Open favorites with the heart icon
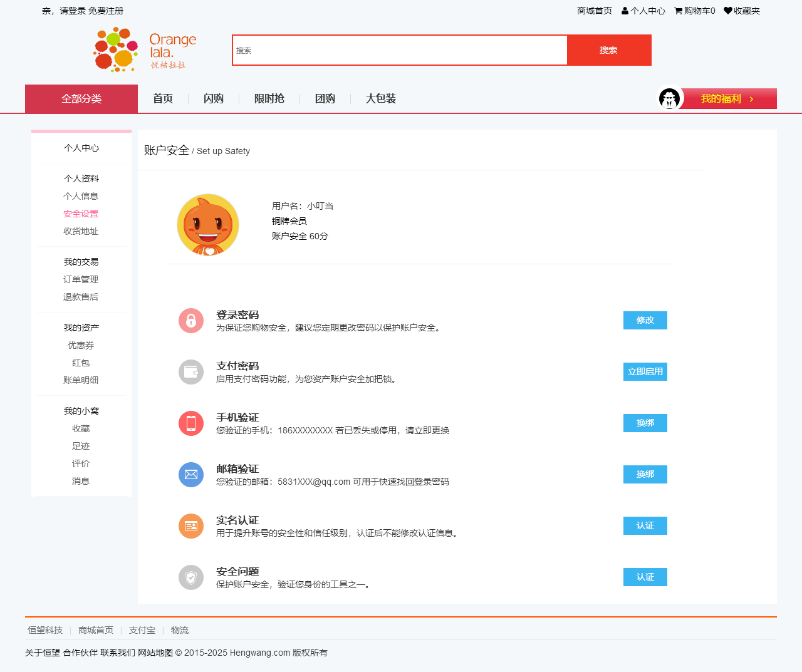This screenshot has width=802, height=672. tap(742, 11)
